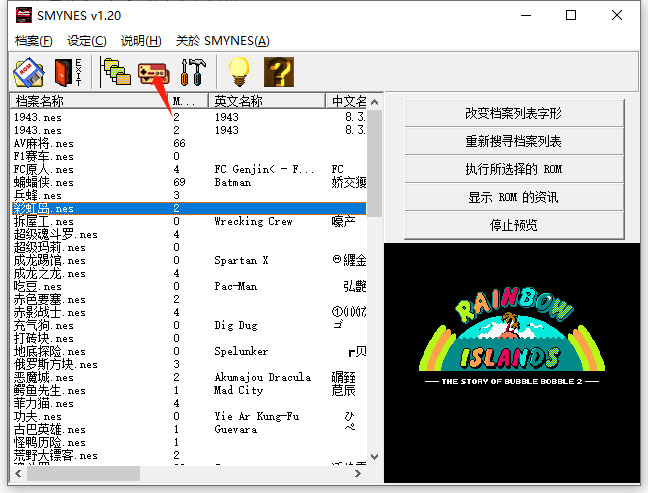Select 蝙蝠侠.nes in the list
The width and height of the screenshot is (648, 493).
[x=44, y=182]
